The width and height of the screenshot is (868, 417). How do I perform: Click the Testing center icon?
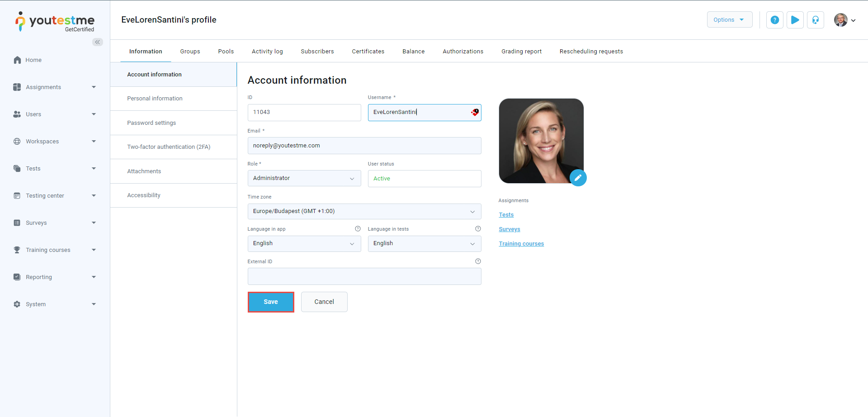[x=17, y=195]
